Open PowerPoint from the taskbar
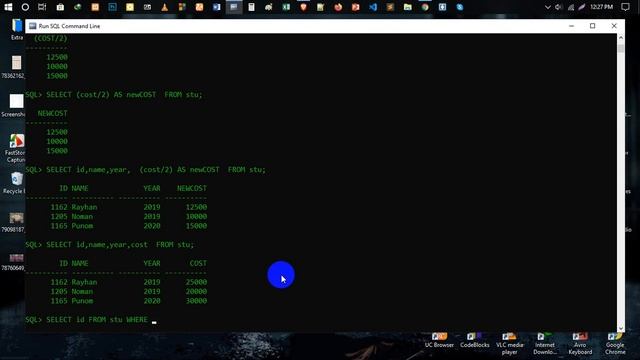Viewport: 640px width, 360px height. (356, 7)
